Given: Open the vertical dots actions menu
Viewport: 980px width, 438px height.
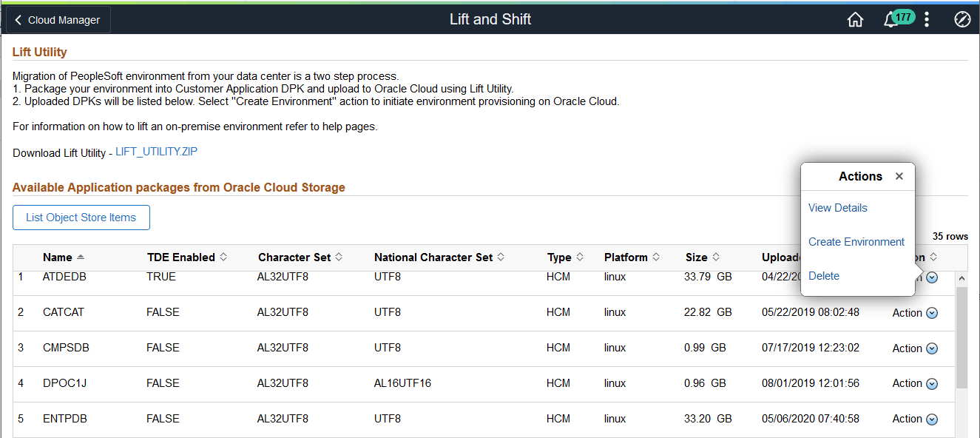Looking at the screenshot, I should 927,20.
